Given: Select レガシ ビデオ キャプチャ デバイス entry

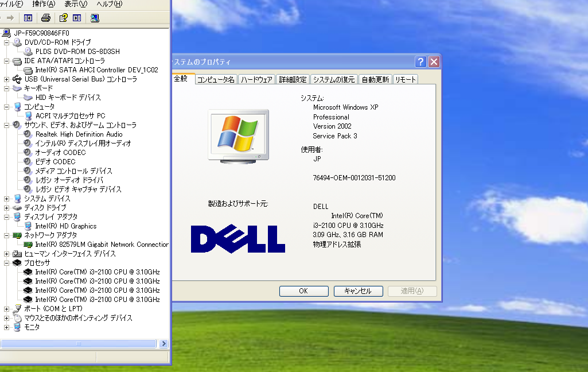Looking at the screenshot, I should click(x=79, y=189).
